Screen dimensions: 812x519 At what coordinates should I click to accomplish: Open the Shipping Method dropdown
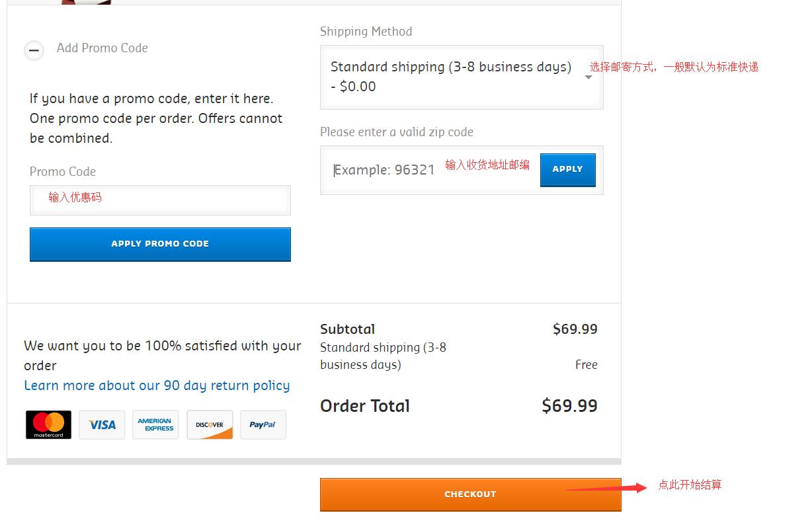[x=450, y=77]
